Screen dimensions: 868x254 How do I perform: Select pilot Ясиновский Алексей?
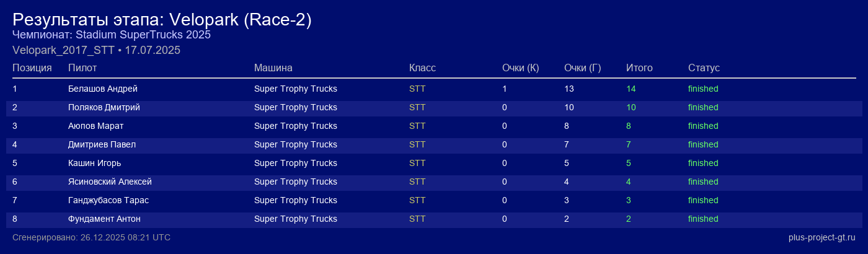point(110,182)
